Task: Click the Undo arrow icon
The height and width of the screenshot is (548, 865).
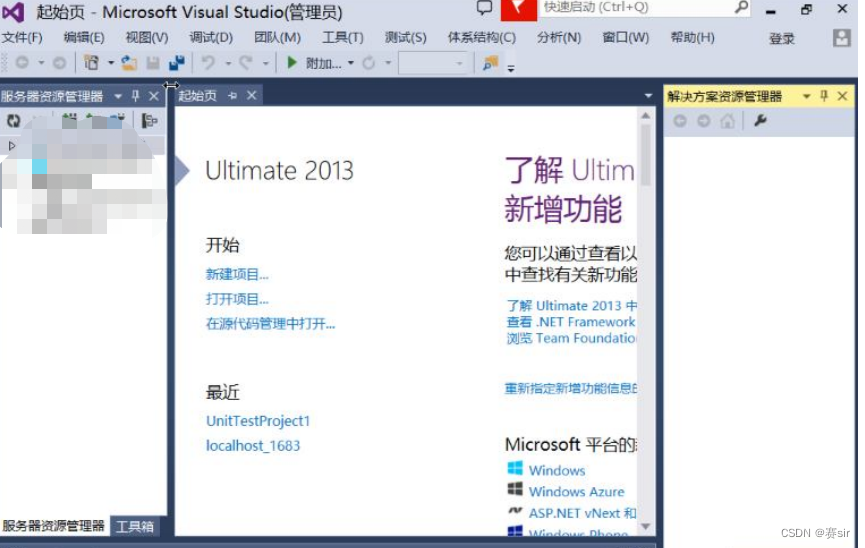Action: pyautogui.click(x=208, y=62)
